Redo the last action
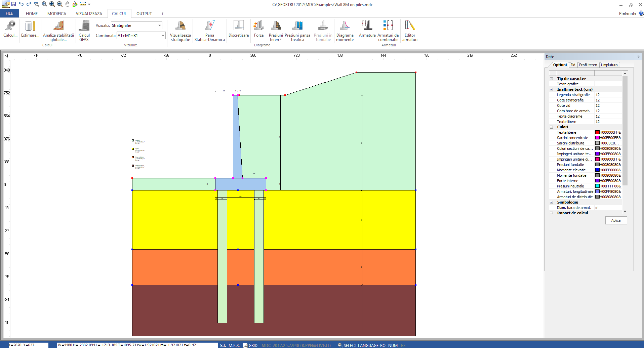The width and height of the screenshot is (644, 348). coord(29,4)
